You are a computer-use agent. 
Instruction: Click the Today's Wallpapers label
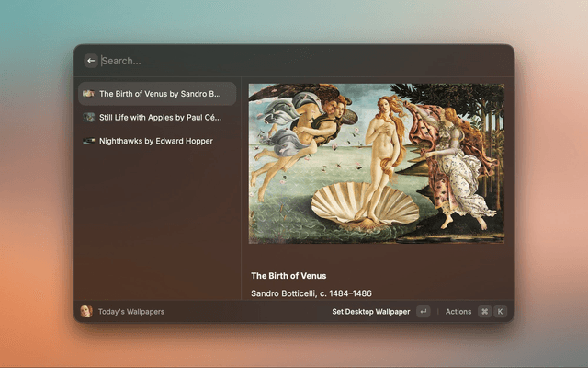pos(131,312)
